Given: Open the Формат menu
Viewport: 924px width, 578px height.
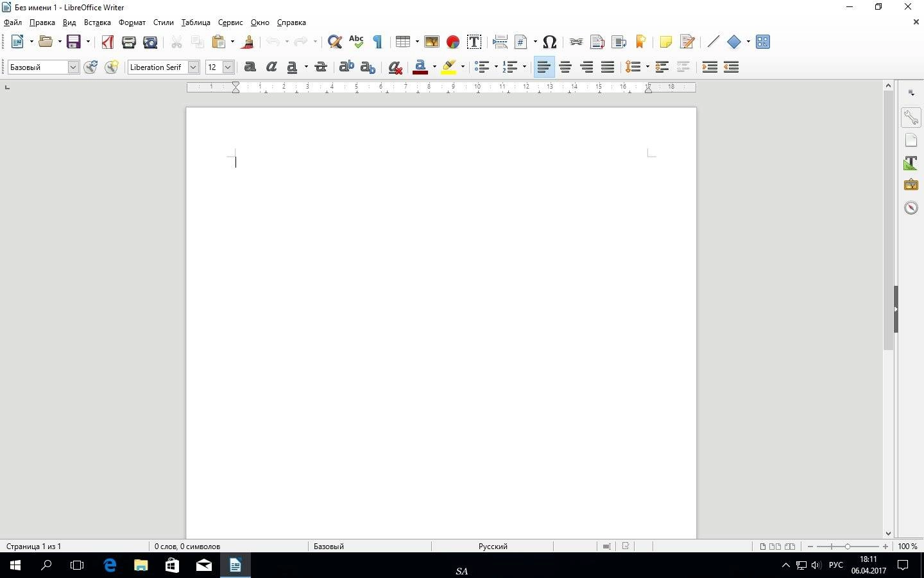Looking at the screenshot, I should coord(132,22).
